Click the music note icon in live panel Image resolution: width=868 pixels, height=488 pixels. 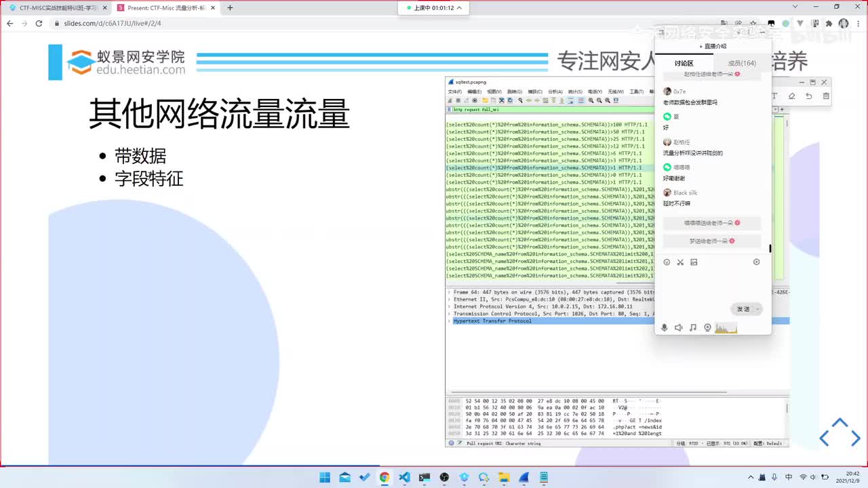coord(693,327)
